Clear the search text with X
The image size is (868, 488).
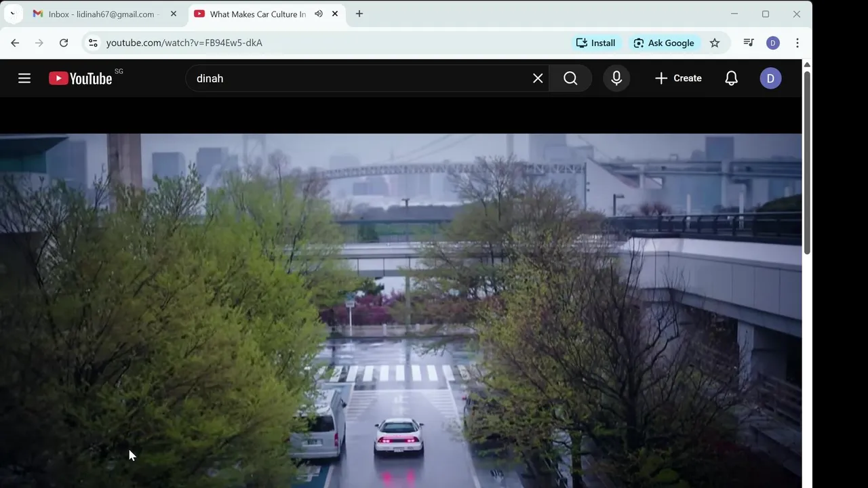click(538, 79)
